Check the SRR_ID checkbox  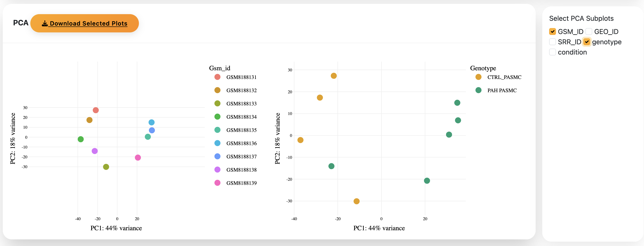[552, 42]
